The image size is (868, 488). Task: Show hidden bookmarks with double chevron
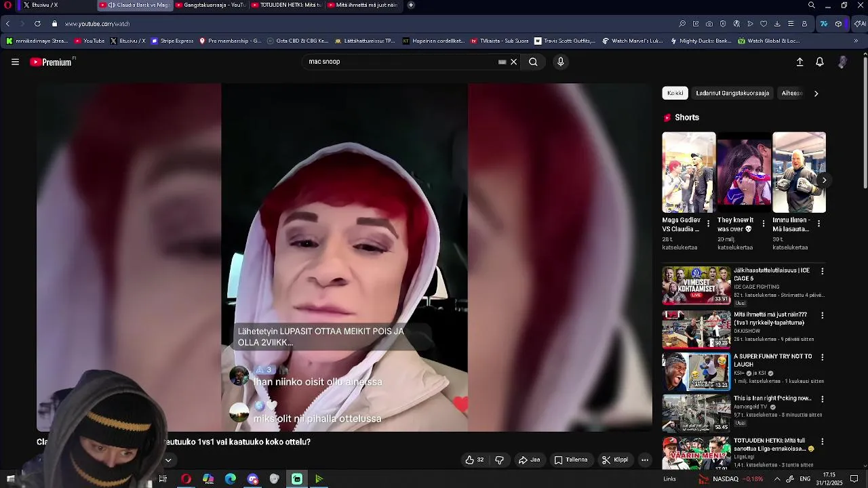pyautogui.click(x=856, y=41)
